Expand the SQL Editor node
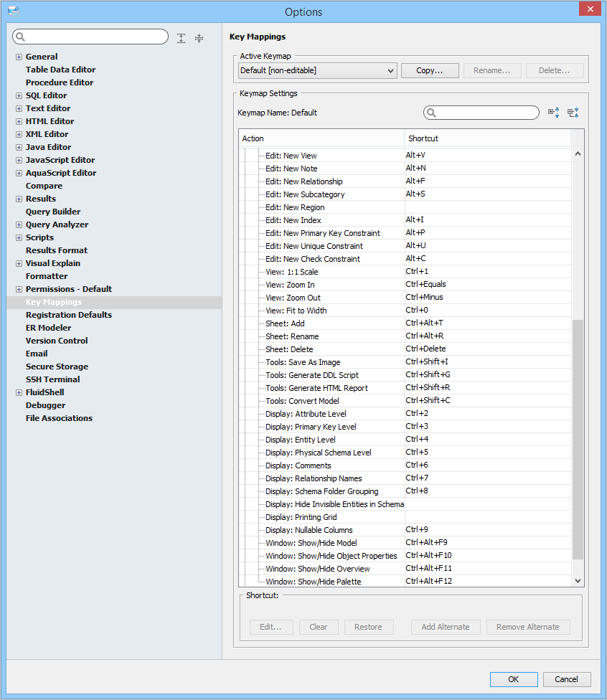Viewport: 607px width, 700px height. tap(19, 95)
